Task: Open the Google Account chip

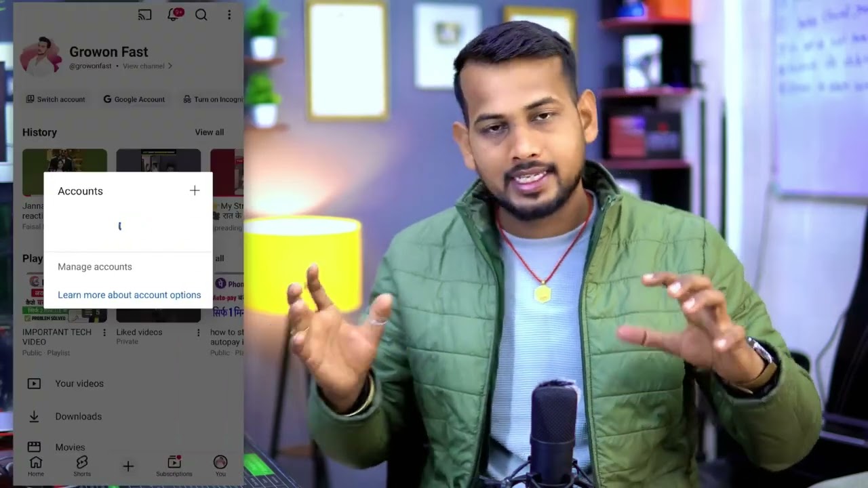Action: pos(134,99)
